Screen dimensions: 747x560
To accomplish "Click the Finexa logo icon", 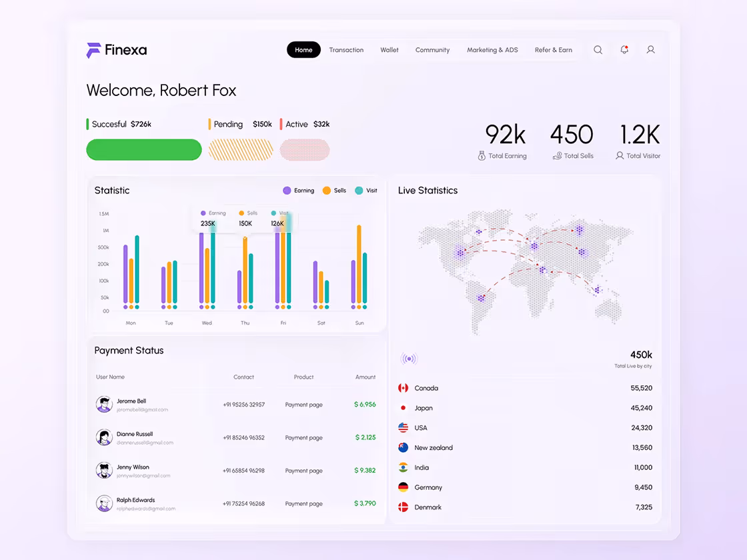I will coord(93,49).
